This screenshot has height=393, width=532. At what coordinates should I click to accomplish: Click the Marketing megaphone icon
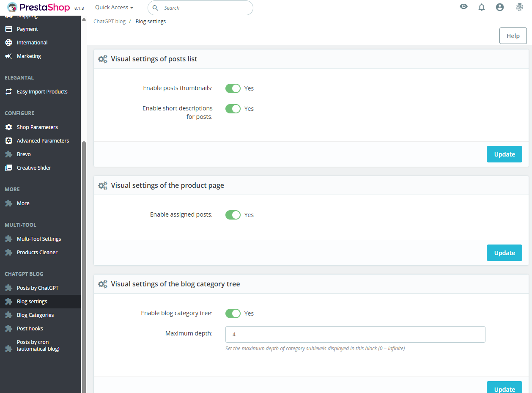[x=8, y=56]
